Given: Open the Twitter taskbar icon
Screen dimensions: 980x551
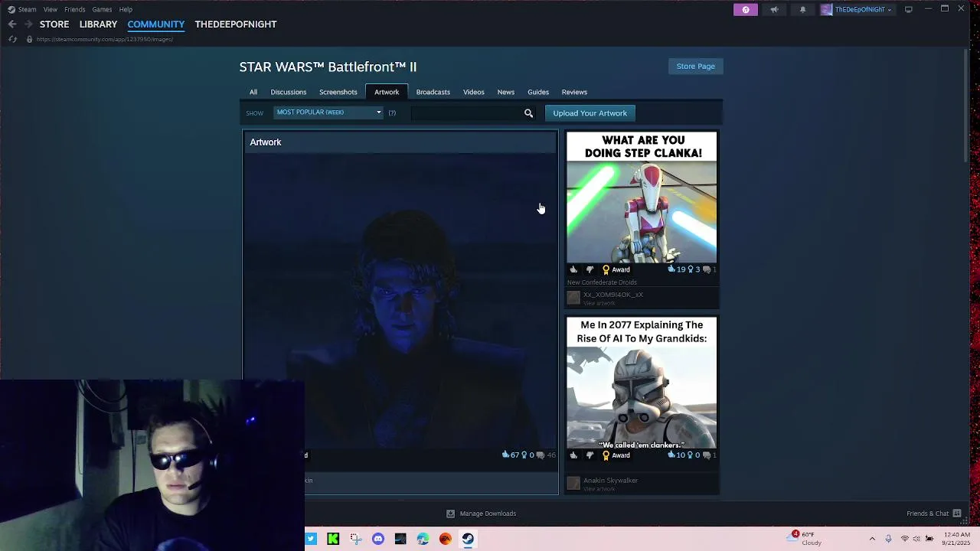Looking at the screenshot, I should click(x=311, y=539).
